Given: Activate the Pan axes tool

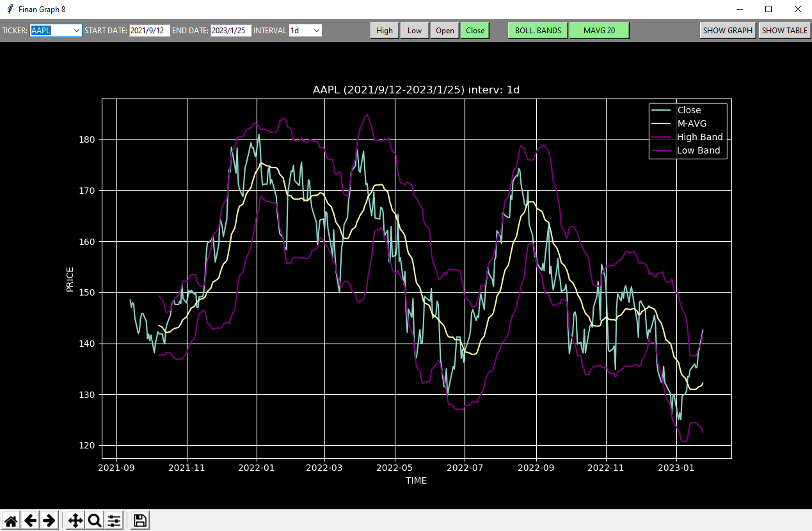Looking at the screenshot, I should click(x=76, y=521).
